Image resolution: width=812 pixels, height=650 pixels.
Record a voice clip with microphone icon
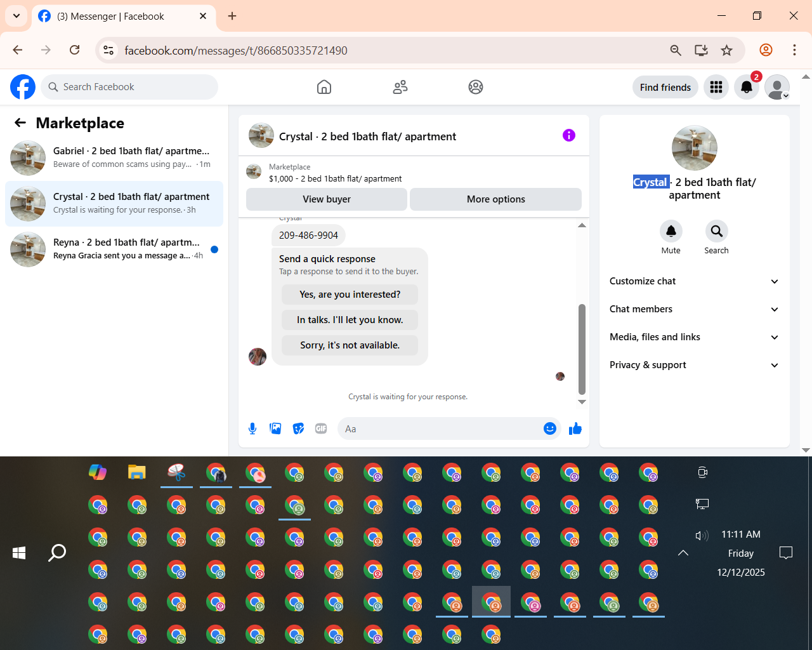click(x=252, y=429)
